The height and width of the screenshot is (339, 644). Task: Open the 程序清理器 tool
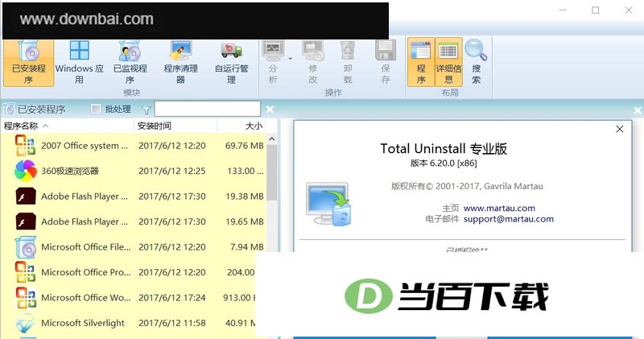[180, 63]
